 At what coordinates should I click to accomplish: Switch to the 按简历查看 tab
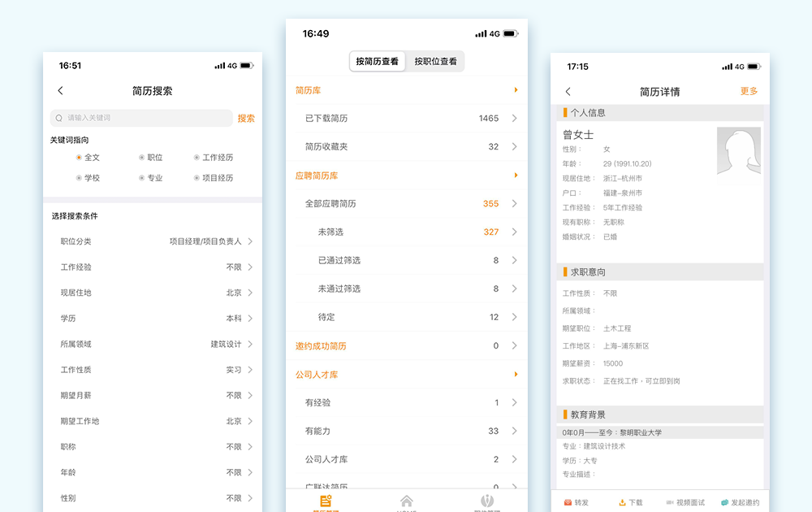coord(378,62)
